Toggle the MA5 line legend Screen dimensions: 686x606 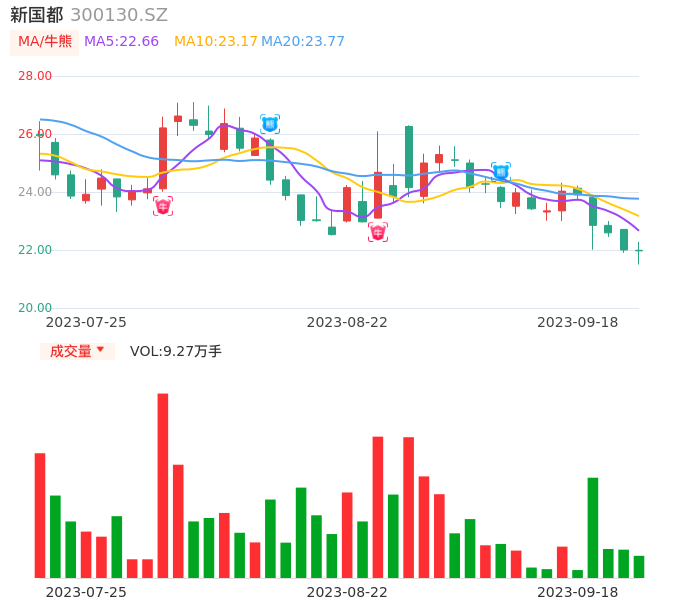click(x=121, y=42)
